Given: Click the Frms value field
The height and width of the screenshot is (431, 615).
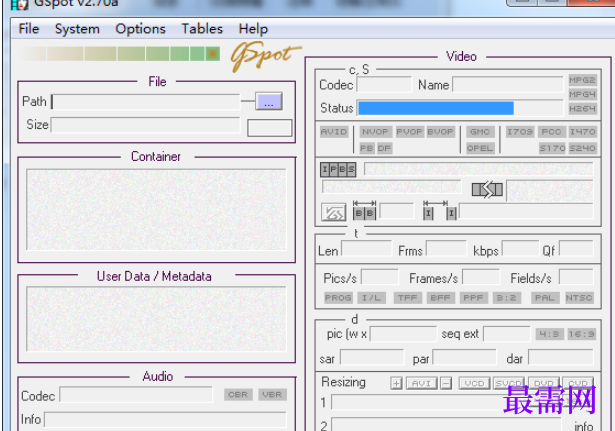Looking at the screenshot, I should tap(446, 249).
